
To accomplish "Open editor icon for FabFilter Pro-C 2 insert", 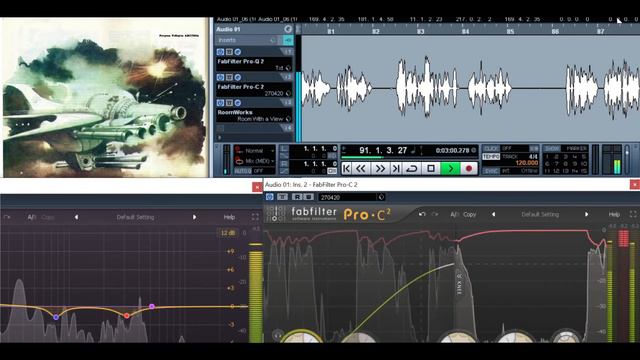I will click(238, 77).
